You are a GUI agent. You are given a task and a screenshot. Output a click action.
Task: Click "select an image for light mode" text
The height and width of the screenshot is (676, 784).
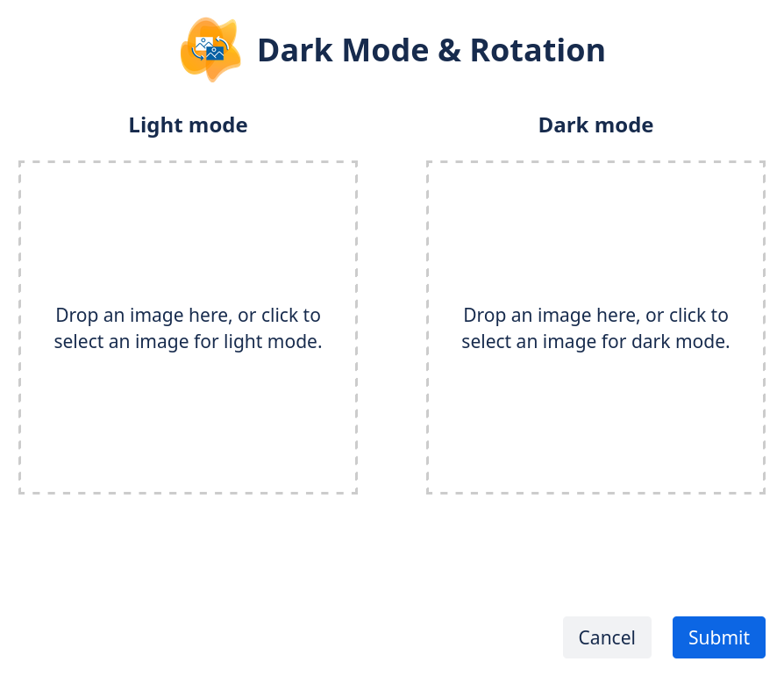coord(188,341)
